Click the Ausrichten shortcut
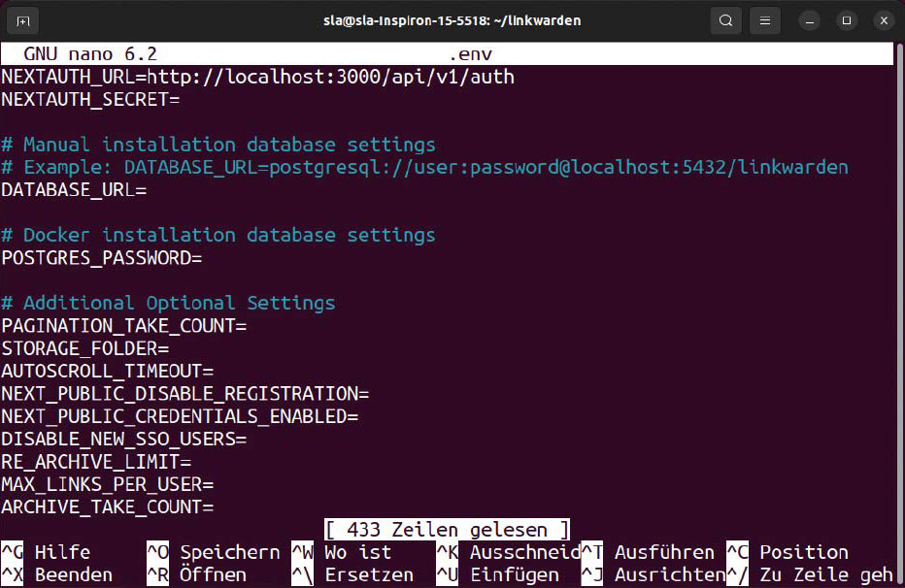 tap(670, 574)
